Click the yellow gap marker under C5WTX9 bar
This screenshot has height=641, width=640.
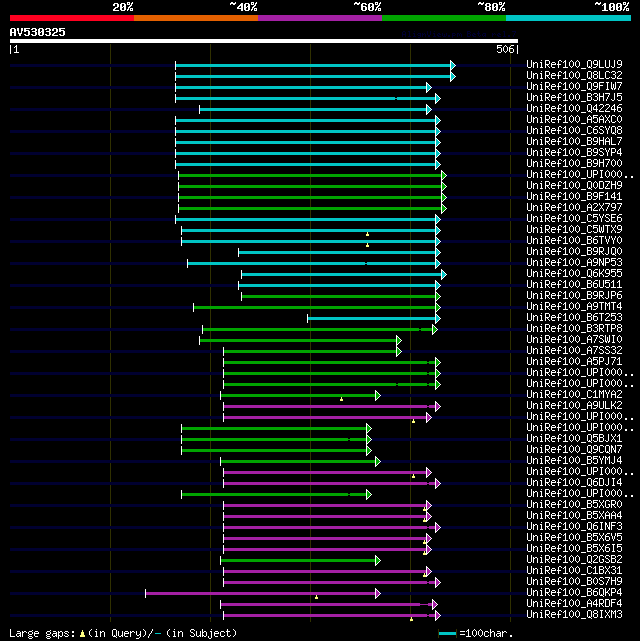pyautogui.click(x=367, y=234)
